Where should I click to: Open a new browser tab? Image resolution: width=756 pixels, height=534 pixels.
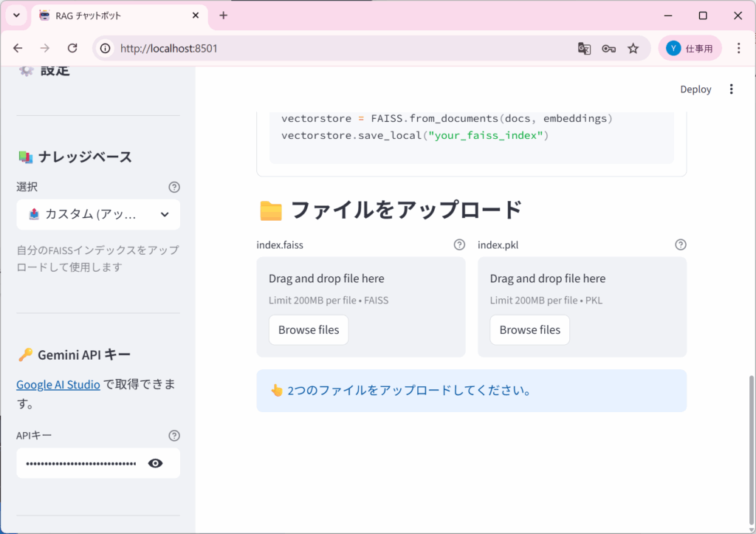pos(223,16)
